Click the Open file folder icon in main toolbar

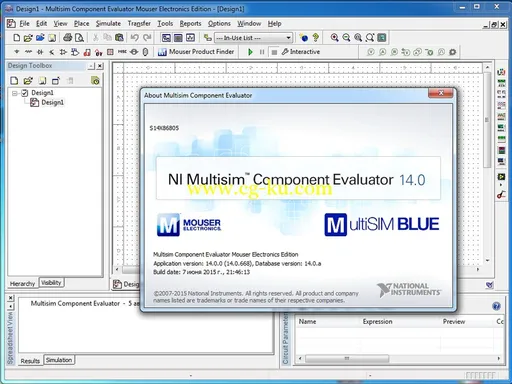(28, 38)
